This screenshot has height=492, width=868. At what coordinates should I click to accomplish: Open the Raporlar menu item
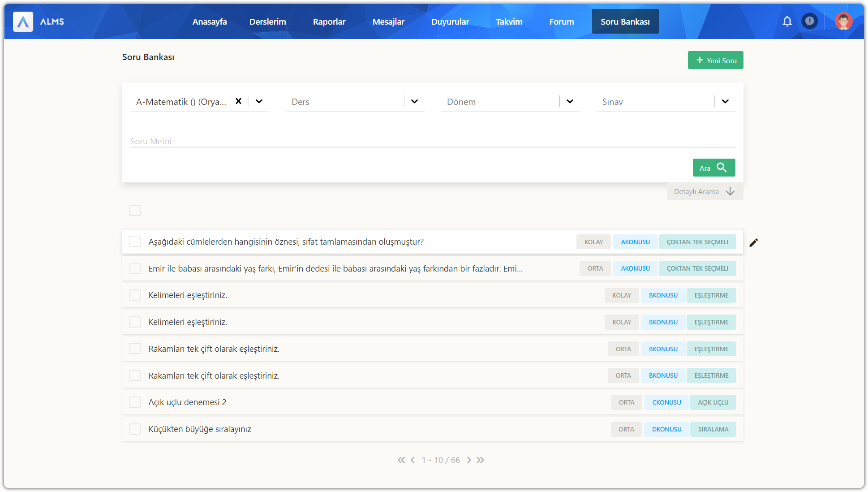pos(329,22)
